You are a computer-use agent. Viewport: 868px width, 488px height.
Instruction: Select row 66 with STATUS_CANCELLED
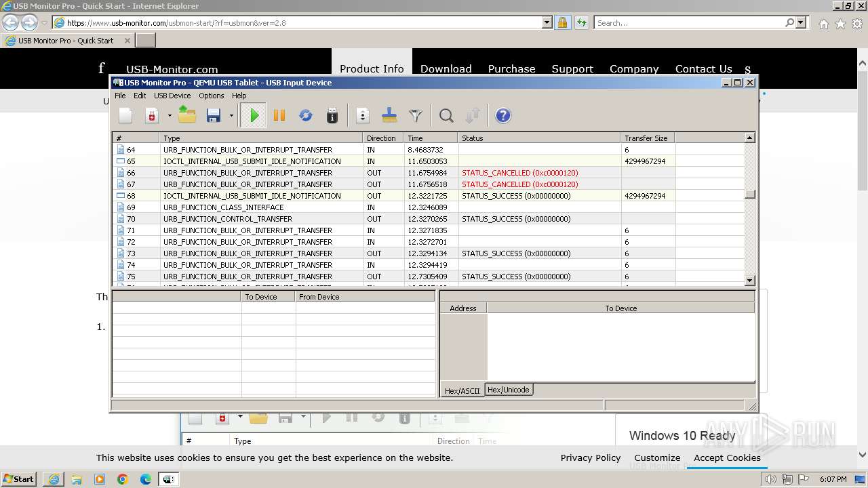coord(429,173)
